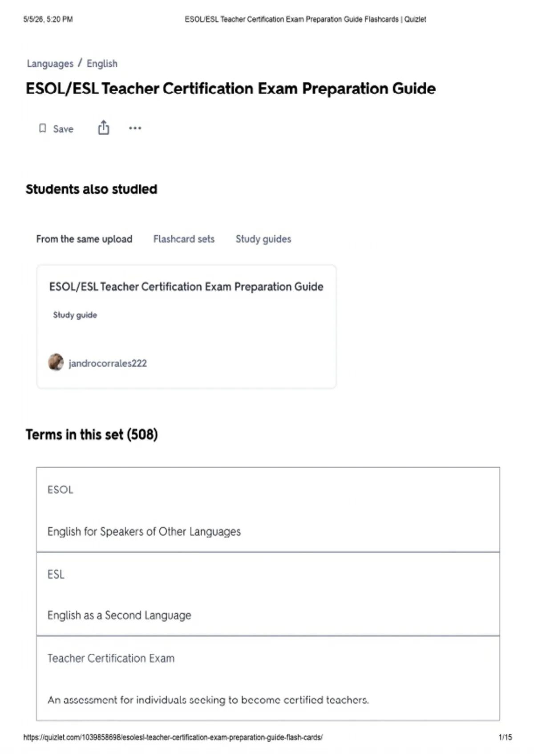This screenshot has width=534, height=756.
Task: Click the English as a Second Language definition
Action: 119,615
